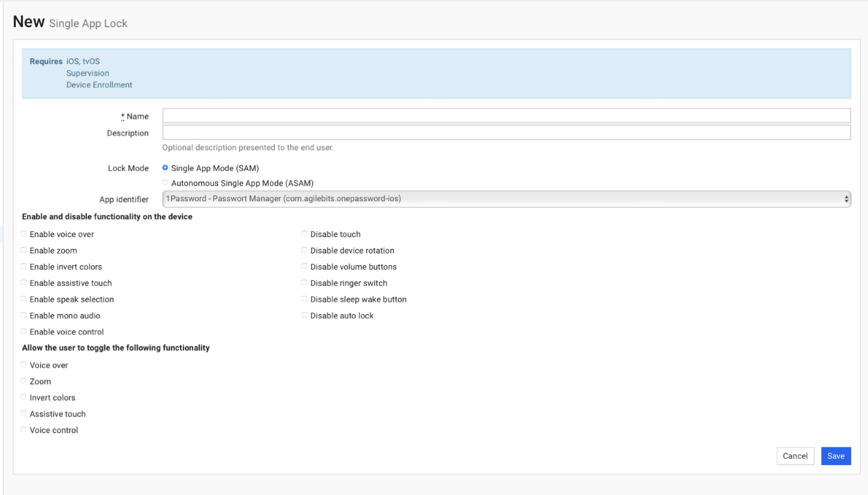Allow user to toggle Voice control
Screen dimensions: 868x495
pos(23,430)
